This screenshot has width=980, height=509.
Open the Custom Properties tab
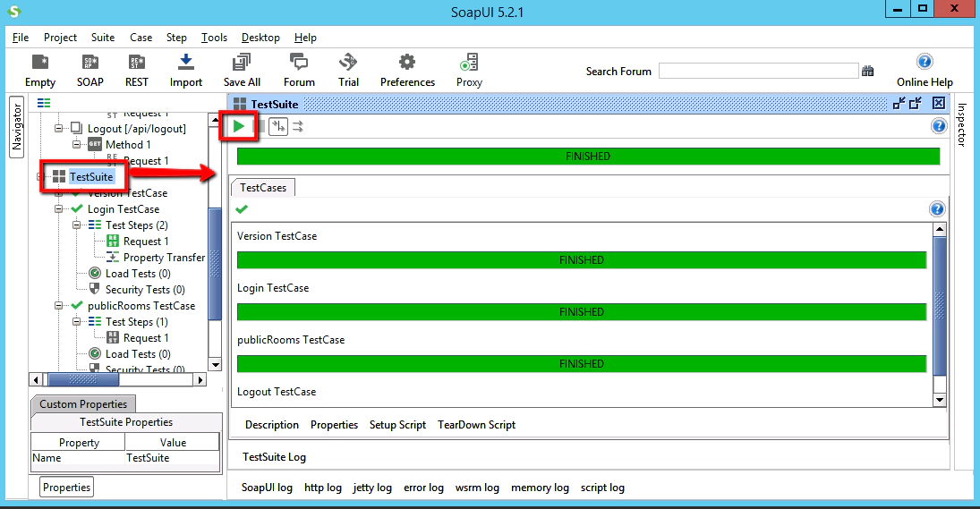83,404
